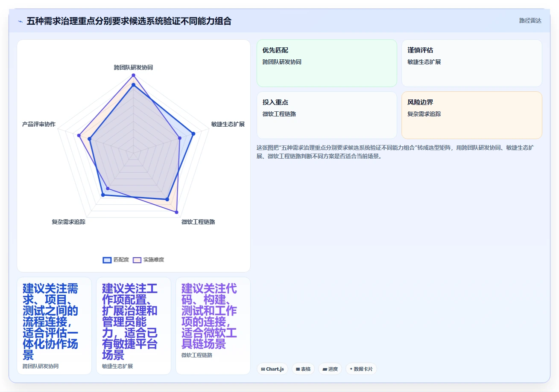Viewport: 559px width, 392px height.
Task: Click the 匹配度 point on 敏捷生态扩展 axis
Action: pos(193,134)
